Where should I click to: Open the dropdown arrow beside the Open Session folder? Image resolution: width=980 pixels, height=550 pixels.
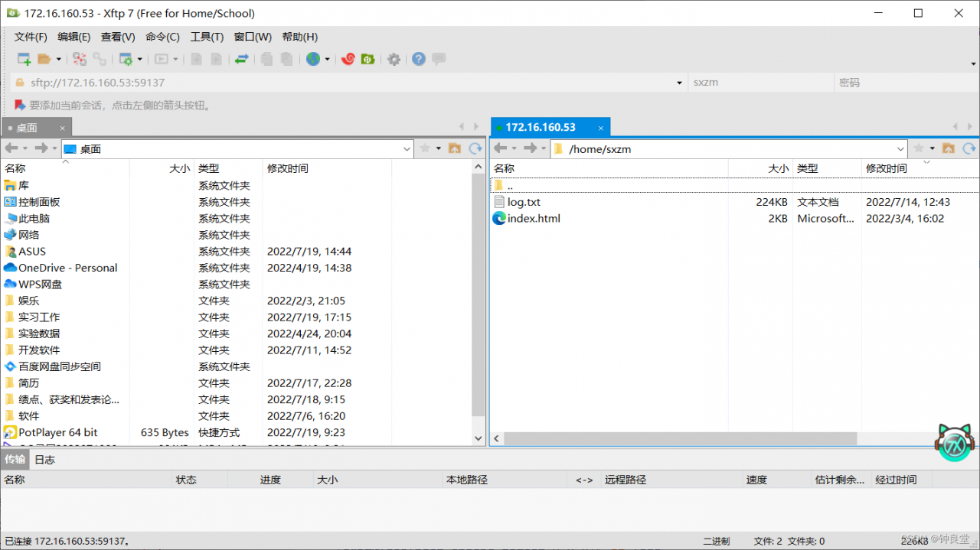coord(58,59)
